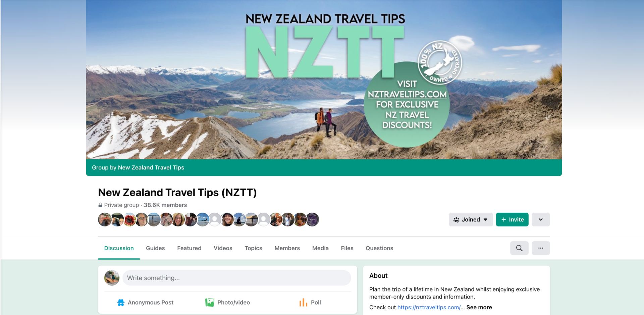Image resolution: width=644 pixels, height=315 pixels.
Task: Click the Photo/video icon
Action: pos(210,303)
